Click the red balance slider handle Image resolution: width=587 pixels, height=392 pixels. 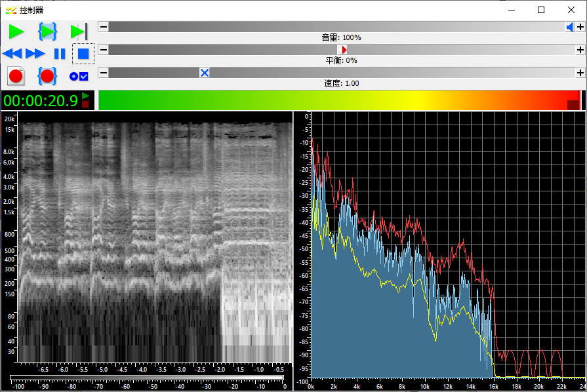coord(342,50)
